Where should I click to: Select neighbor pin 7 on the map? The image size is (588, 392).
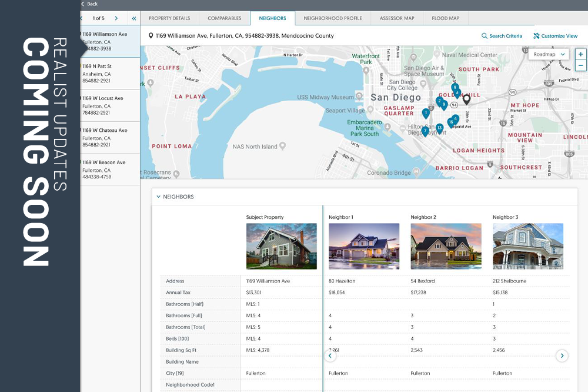(425, 131)
